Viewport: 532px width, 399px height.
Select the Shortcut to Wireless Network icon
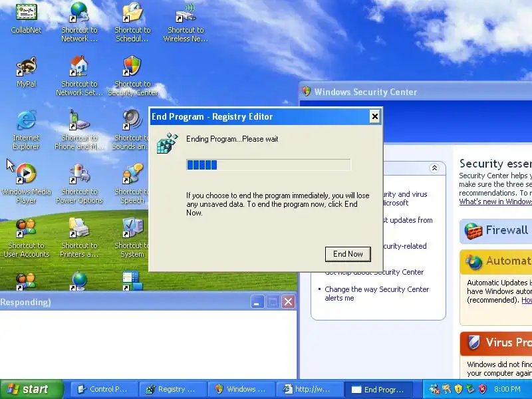pyautogui.click(x=186, y=22)
